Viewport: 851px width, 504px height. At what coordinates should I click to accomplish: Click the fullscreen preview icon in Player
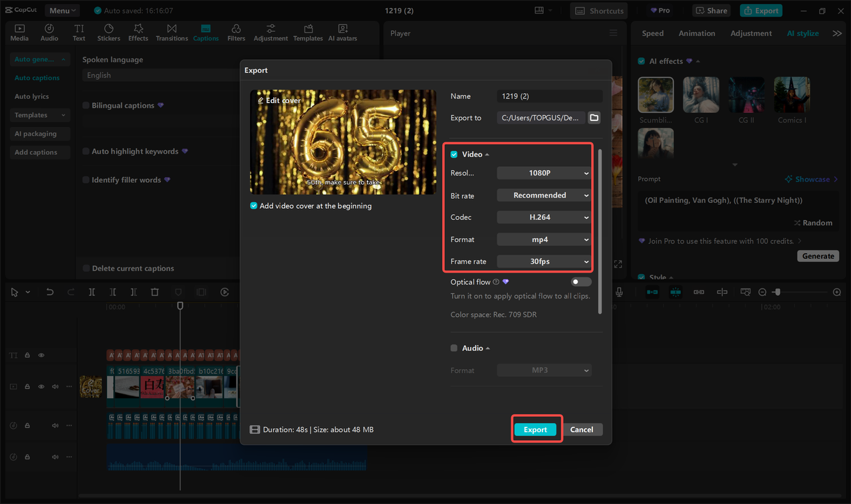(x=618, y=264)
